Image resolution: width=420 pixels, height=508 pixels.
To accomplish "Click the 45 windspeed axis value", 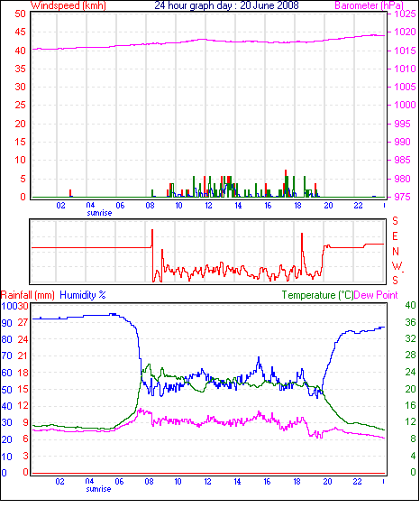I will pos(21,32).
